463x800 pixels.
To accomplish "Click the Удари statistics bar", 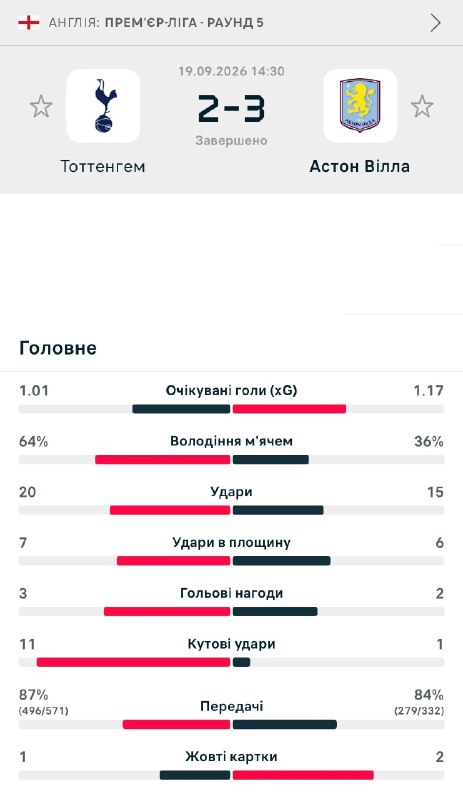I will click(x=231, y=510).
